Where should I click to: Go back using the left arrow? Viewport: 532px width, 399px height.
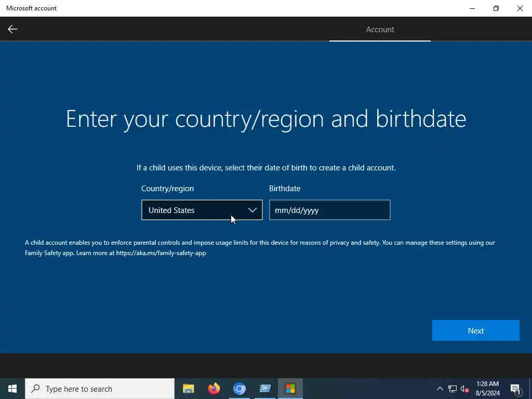(12, 29)
